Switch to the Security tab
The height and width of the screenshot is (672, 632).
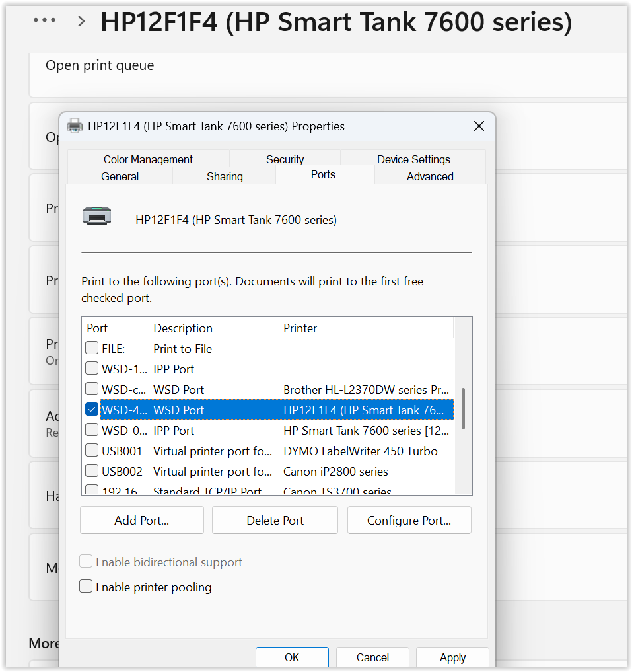(x=285, y=159)
